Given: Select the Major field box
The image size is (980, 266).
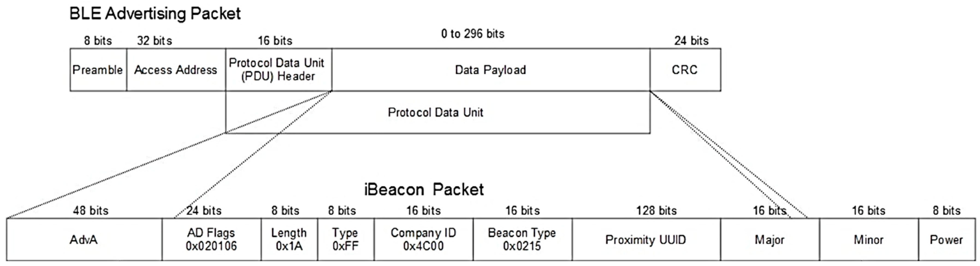Looking at the screenshot, I should click(x=770, y=239).
